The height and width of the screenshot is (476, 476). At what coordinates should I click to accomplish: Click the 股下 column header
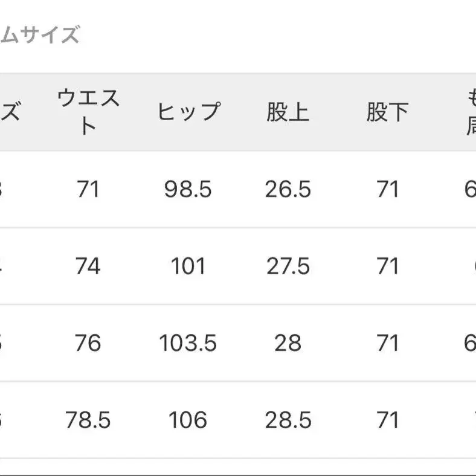pyautogui.click(x=387, y=112)
